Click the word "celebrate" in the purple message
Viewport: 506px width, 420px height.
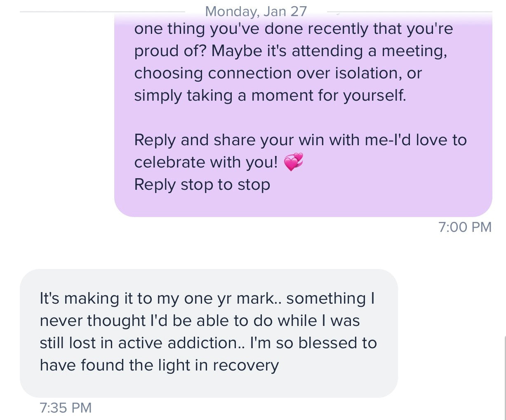pos(170,162)
